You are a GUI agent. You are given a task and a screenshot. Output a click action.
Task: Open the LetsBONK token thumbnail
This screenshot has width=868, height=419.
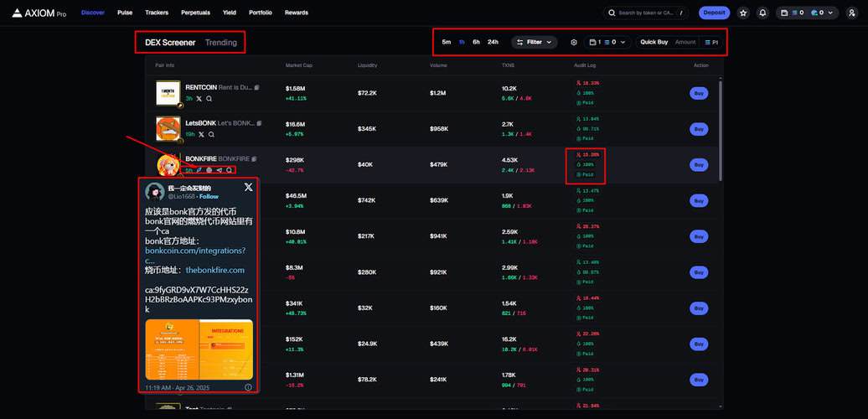click(168, 129)
